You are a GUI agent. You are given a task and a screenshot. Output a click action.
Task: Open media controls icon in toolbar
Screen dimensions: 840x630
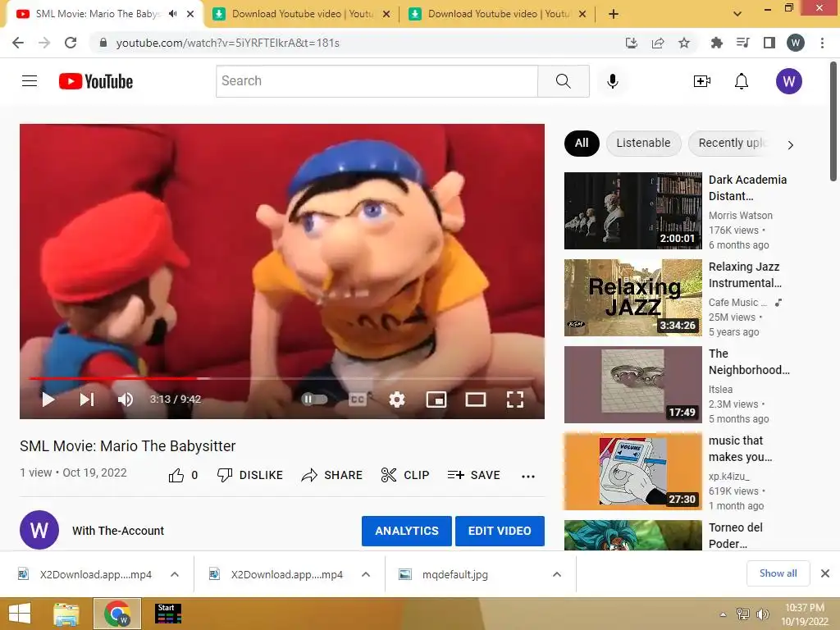(x=743, y=43)
